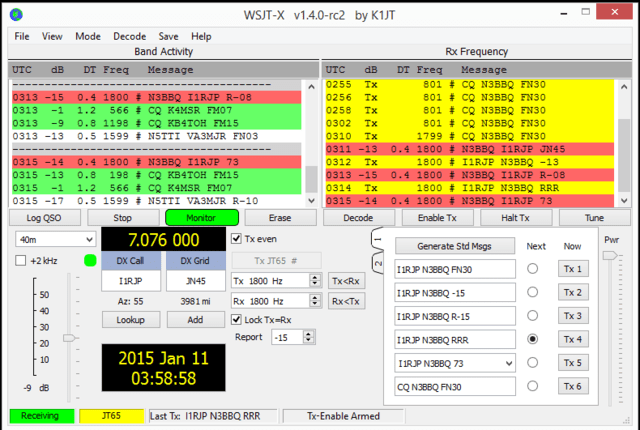The height and width of the screenshot is (430, 640).
Task: Click the Log QSO button
Action: [44, 218]
